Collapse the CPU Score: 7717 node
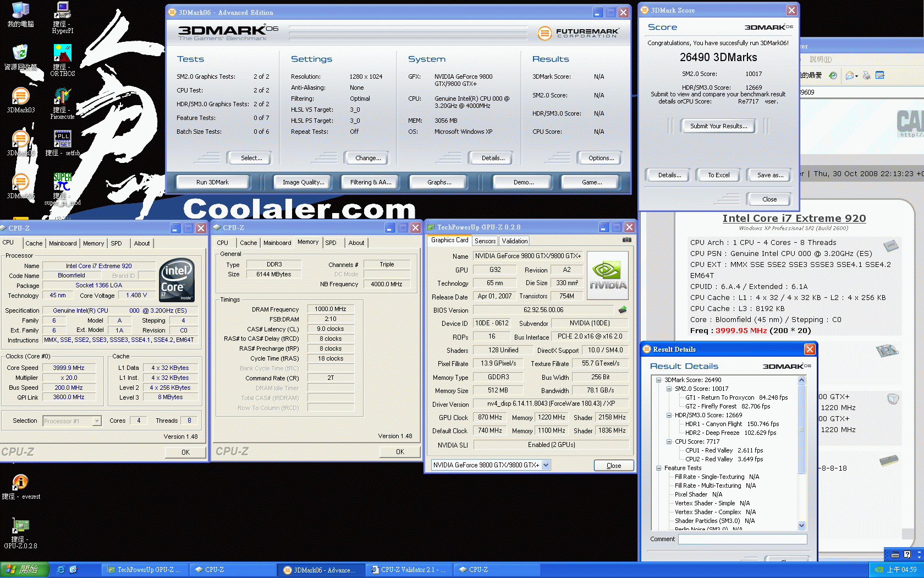924x578 pixels. 669,441
